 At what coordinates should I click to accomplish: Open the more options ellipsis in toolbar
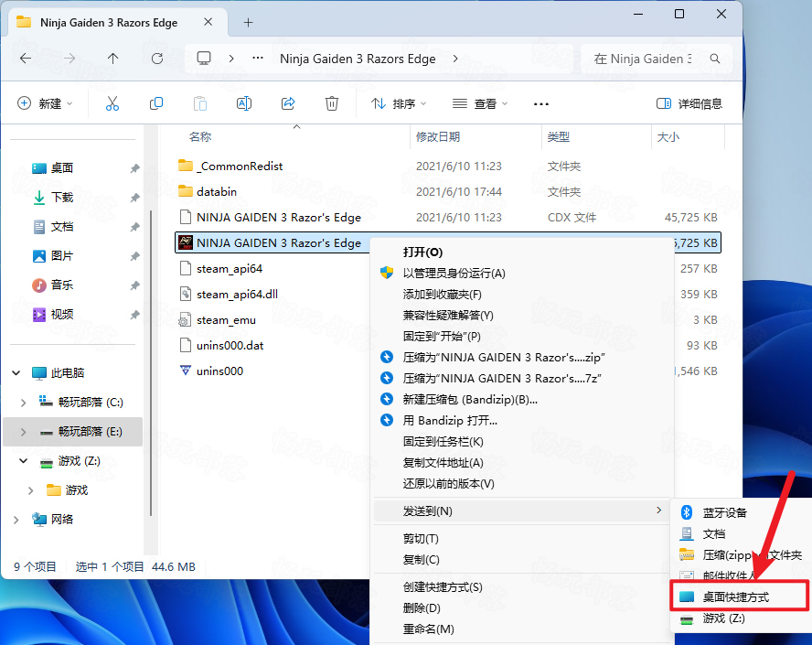pos(541,104)
